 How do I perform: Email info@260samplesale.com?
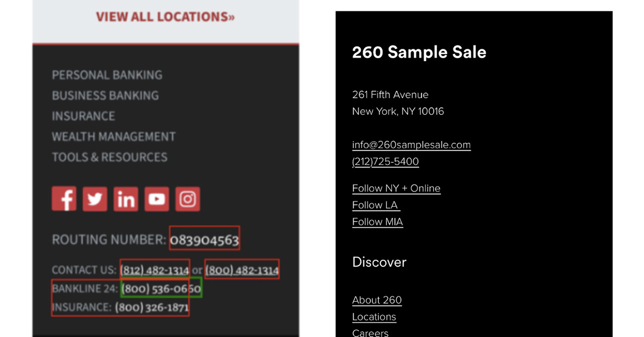411,145
